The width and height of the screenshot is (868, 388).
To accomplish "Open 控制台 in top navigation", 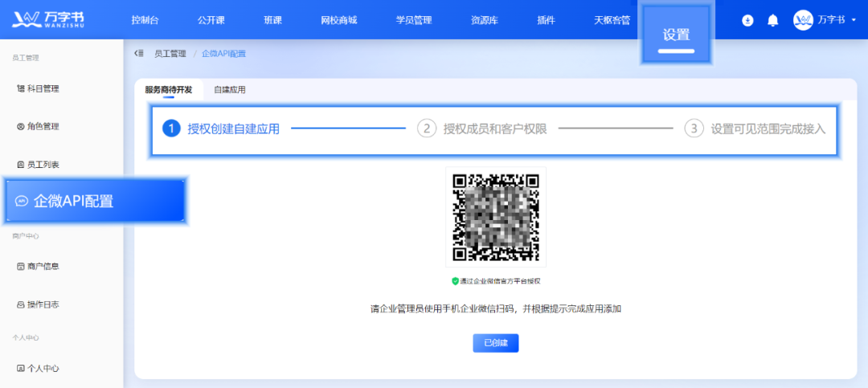I will pos(145,20).
